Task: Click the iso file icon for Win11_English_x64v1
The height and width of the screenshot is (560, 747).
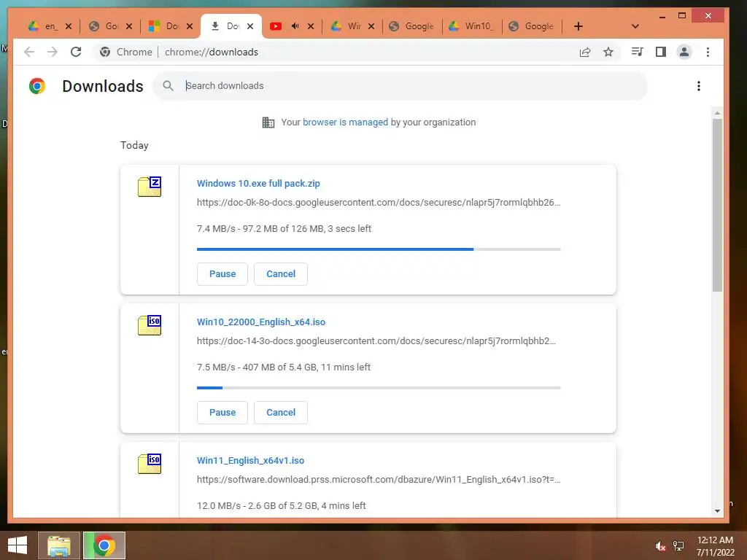Action: coord(150,463)
